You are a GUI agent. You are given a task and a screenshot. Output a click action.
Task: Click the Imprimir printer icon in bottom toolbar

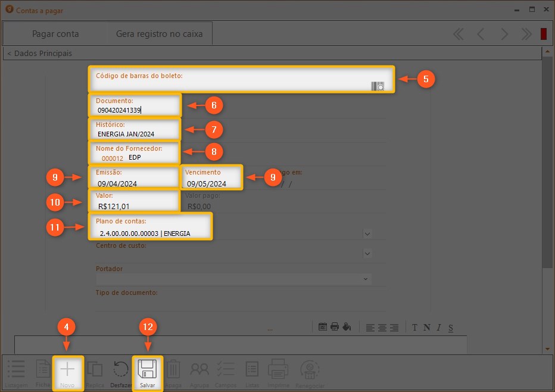[x=278, y=370]
